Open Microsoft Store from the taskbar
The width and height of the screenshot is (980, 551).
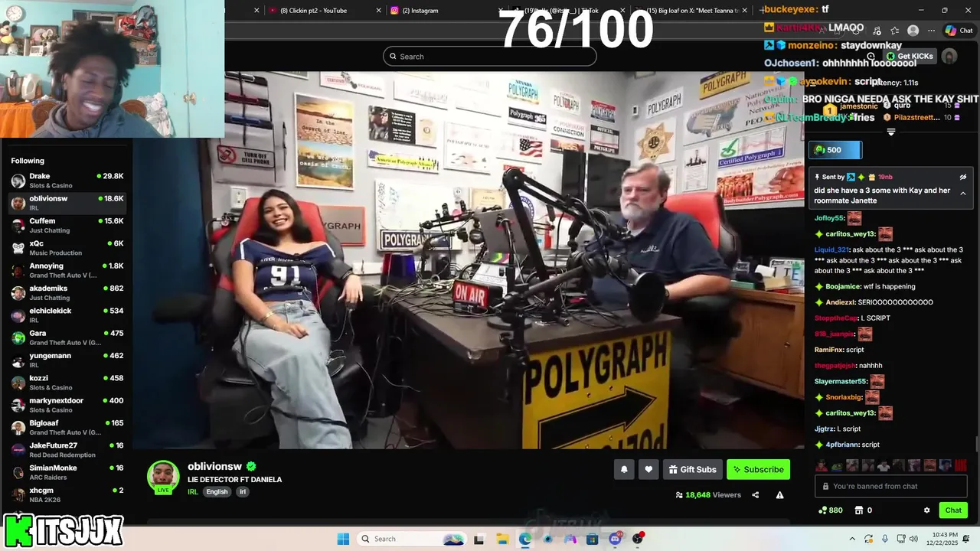point(593,539)
